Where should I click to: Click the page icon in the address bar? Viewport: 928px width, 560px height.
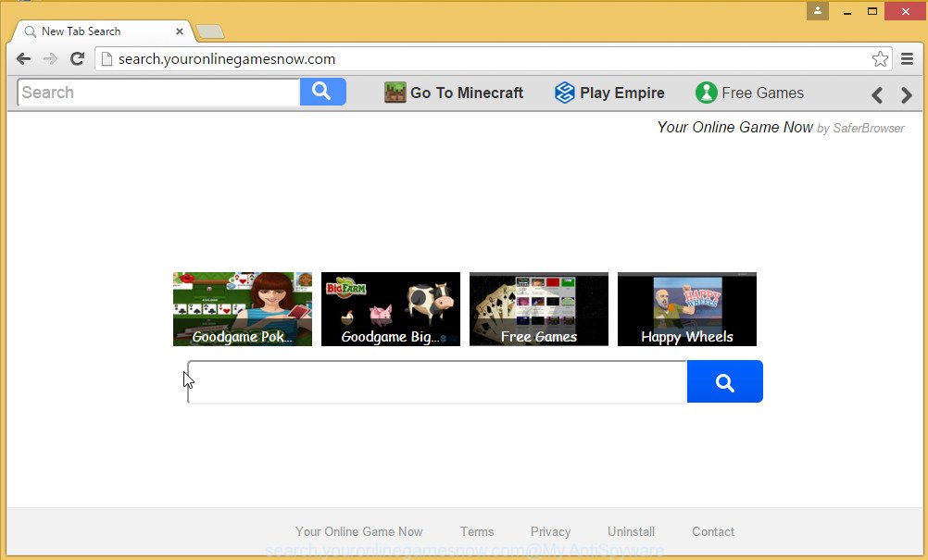(107, 58)
